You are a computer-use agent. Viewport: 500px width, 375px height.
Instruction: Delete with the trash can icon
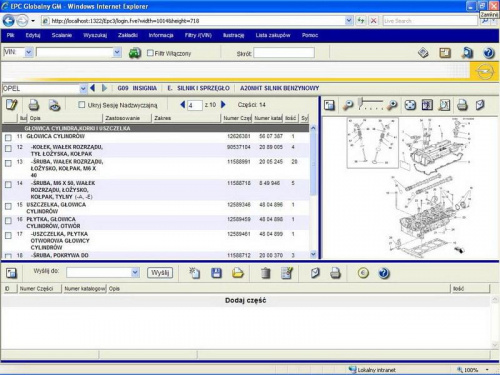click(x=265, y=273)
